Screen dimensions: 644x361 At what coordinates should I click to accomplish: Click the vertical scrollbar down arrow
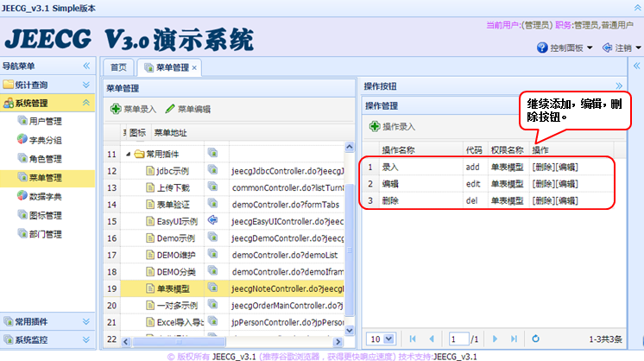click(350, 330)
